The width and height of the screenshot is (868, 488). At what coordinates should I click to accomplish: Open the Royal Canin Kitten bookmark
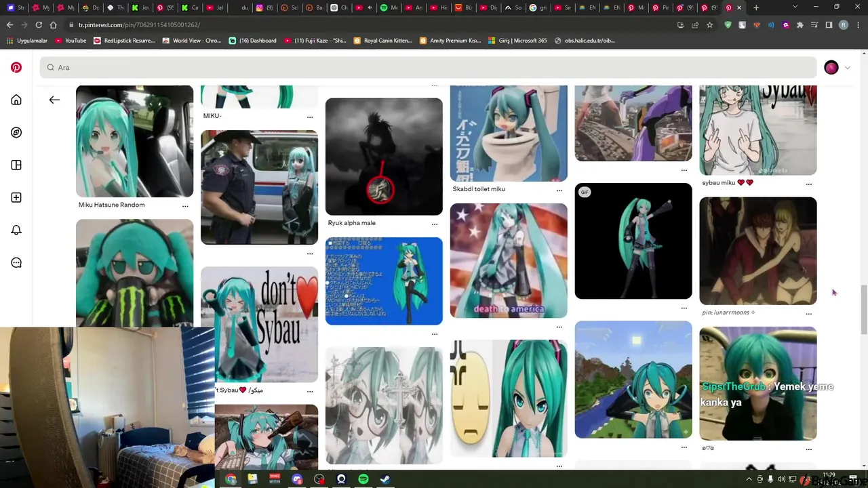coord(382,41)
